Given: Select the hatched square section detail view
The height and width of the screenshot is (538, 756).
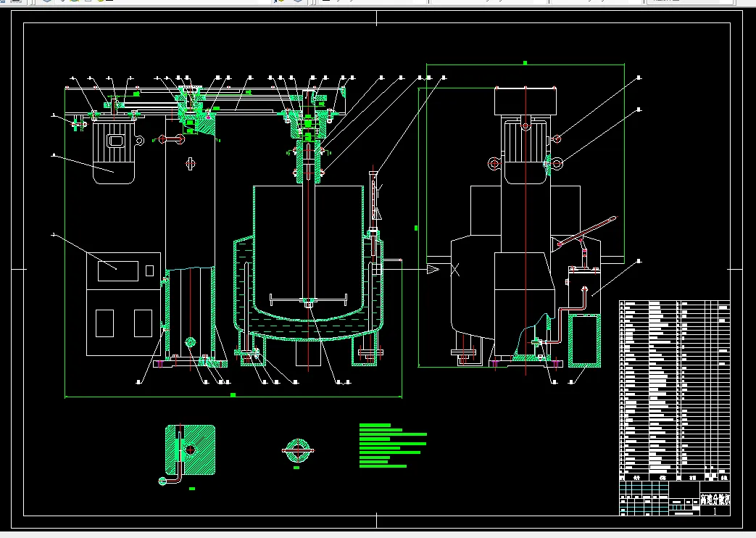Looking at the screenshot, I should (x=190, y=450).
